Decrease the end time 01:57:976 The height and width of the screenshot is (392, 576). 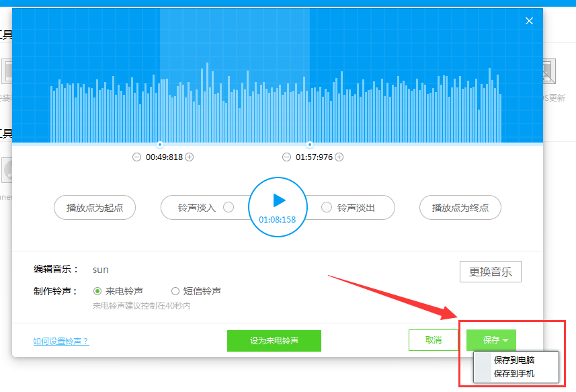[x=286, y=157]
